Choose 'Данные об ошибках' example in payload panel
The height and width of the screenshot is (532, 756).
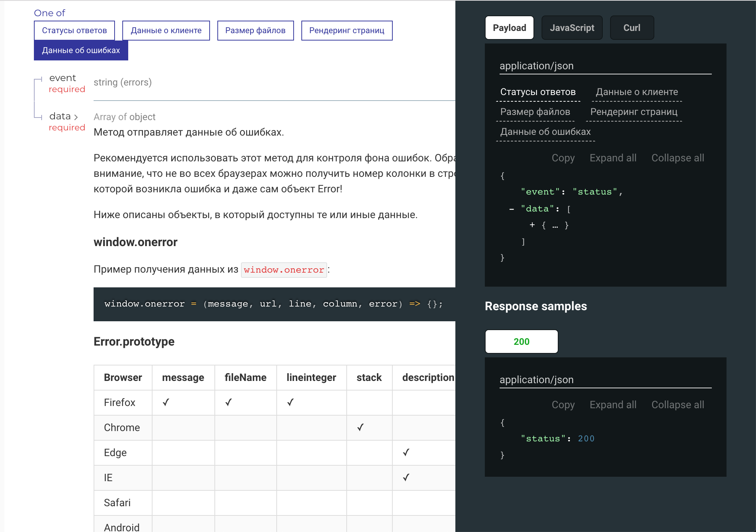(546, 132)
